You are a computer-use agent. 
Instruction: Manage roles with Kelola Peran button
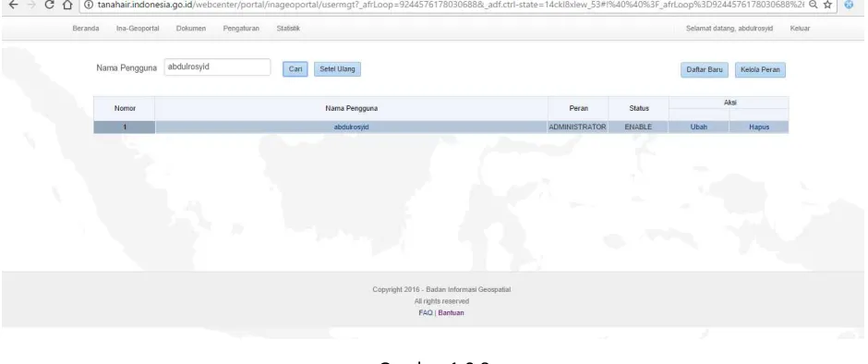(760, 70)
